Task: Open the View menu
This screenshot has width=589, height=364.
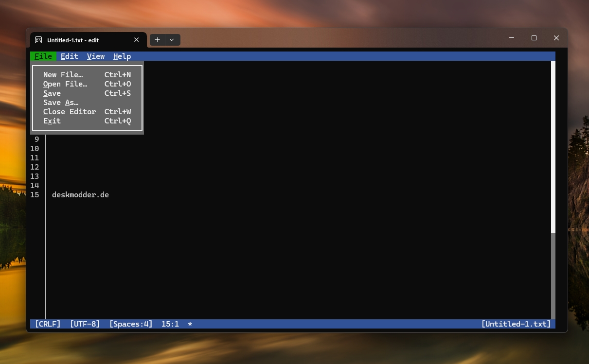Action: point(96,56)
